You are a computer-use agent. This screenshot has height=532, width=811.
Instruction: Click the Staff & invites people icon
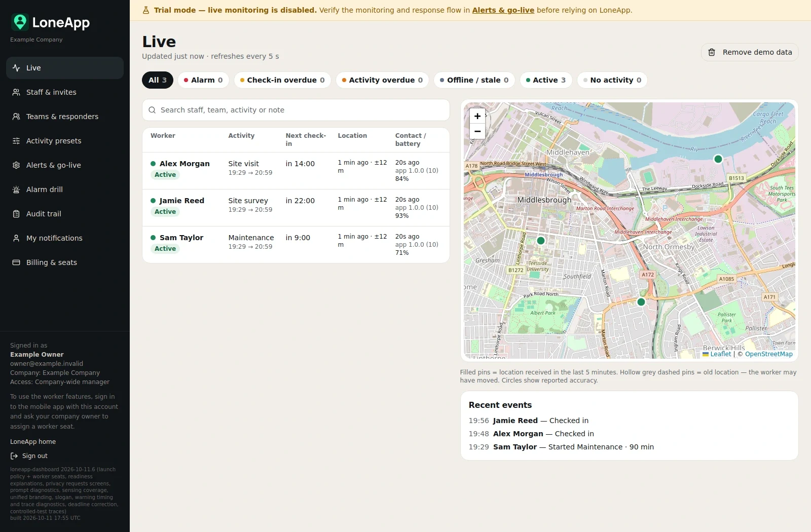click(16, 92)
